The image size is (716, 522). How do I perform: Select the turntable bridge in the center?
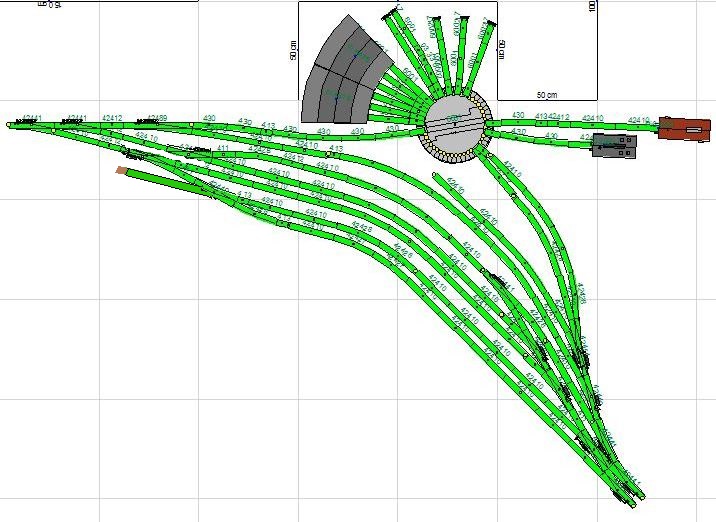pyautogui.click(x=454, y=124)
